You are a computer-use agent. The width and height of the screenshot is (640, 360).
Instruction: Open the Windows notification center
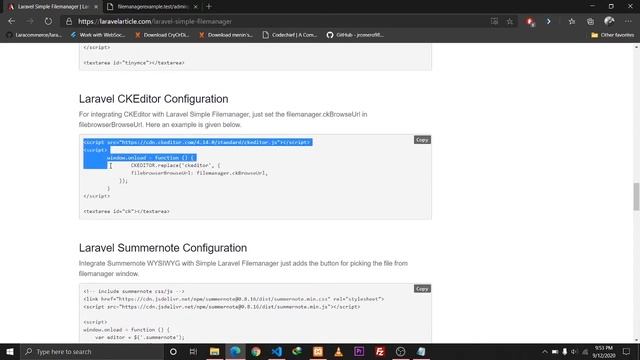tap(627, 351)
